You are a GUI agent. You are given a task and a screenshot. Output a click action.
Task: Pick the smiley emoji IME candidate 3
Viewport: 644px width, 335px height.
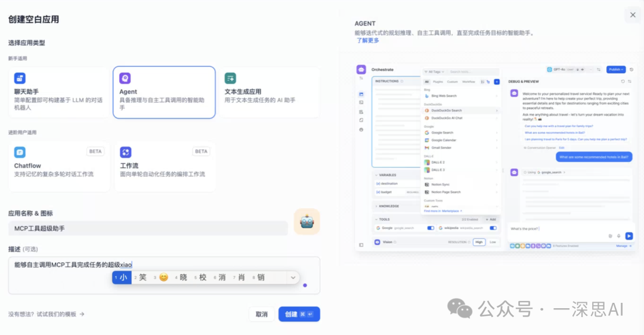162,278
